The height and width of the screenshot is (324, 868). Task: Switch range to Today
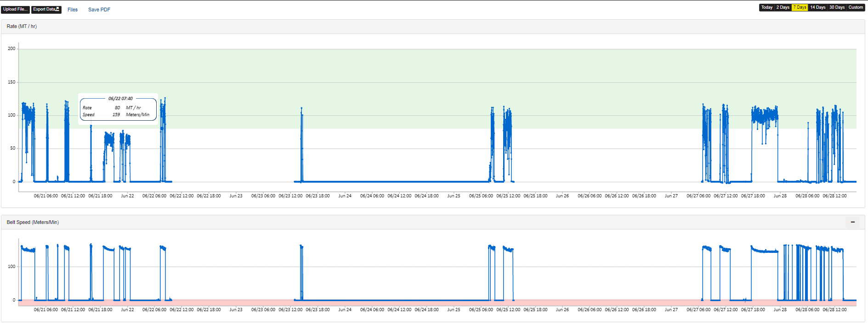coord(766,7)
